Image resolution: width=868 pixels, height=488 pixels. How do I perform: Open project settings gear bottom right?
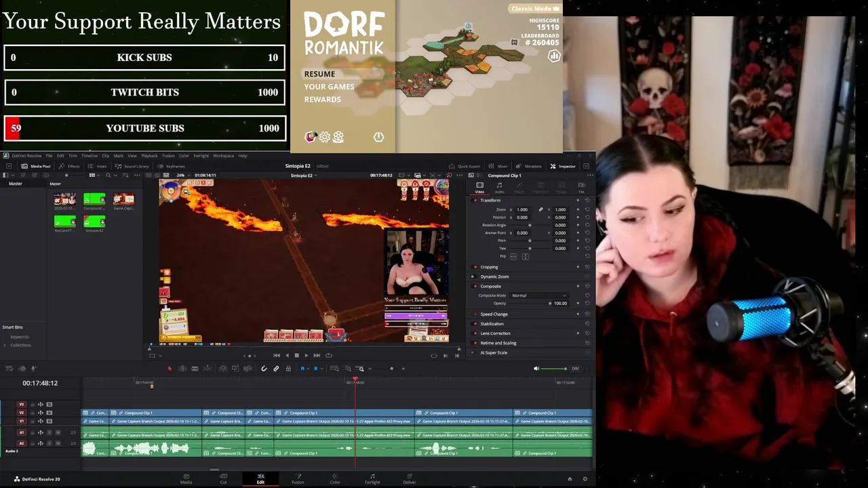(x=585, y=479)
